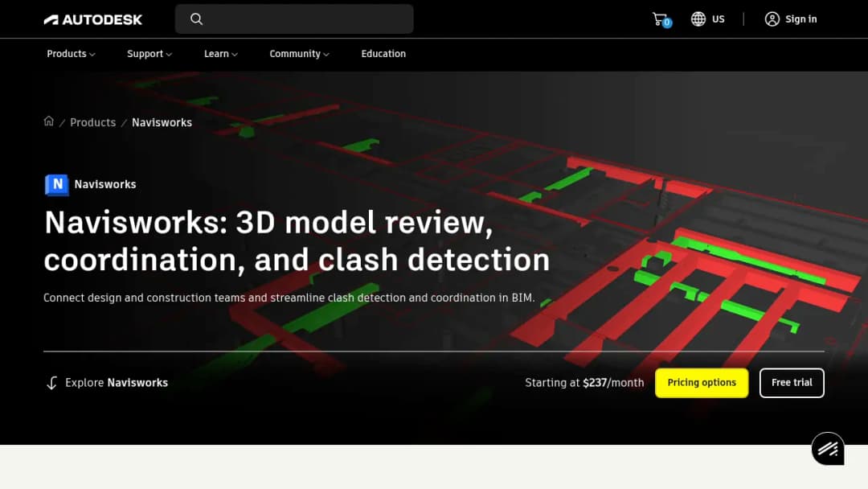Go to home via breadcrumb house icon

point(49,121)
